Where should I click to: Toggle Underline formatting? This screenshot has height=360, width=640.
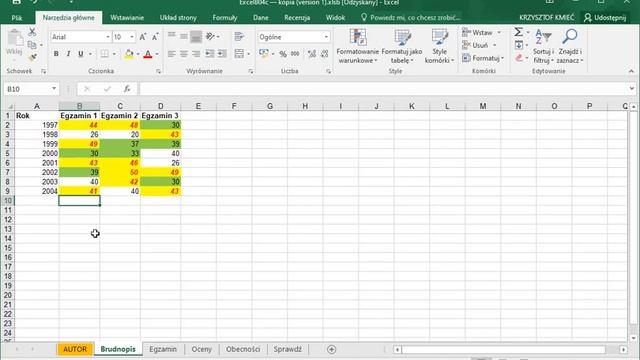[x=80, y=54]
